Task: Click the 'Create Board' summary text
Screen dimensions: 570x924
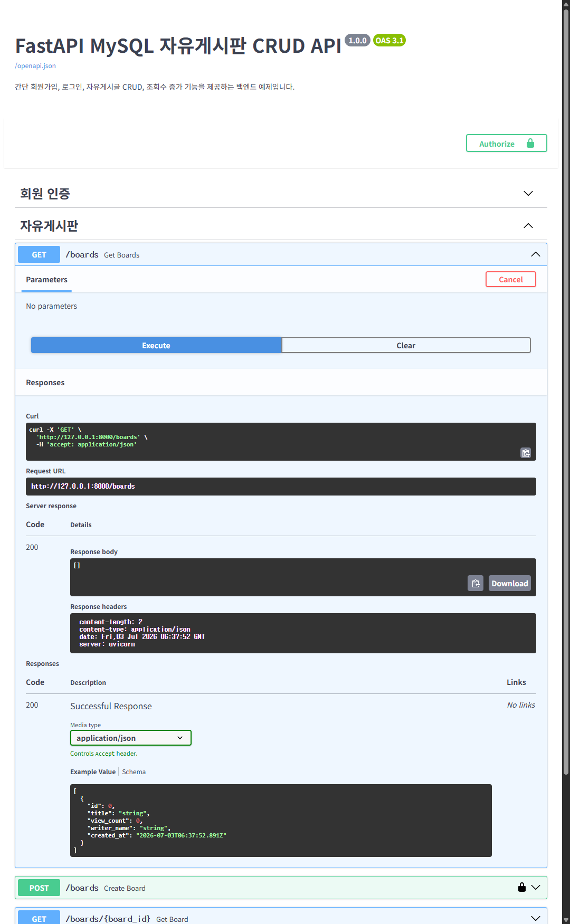Action: coord(125,888)
